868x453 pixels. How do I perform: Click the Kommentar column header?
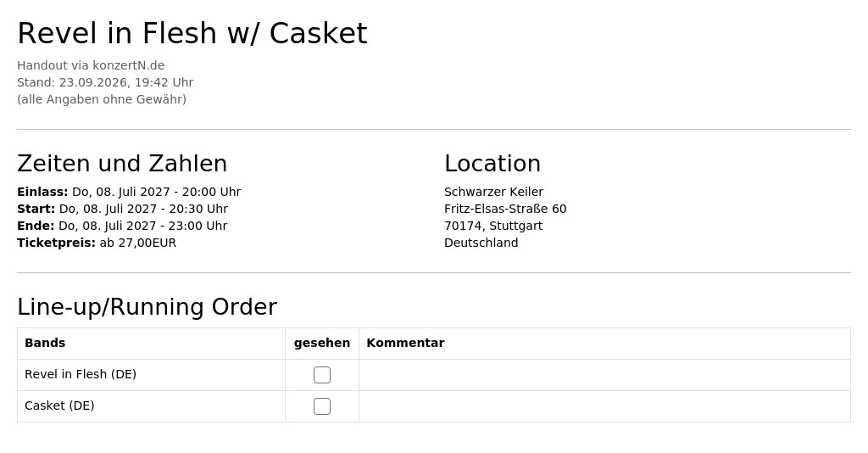pos(405,343)
